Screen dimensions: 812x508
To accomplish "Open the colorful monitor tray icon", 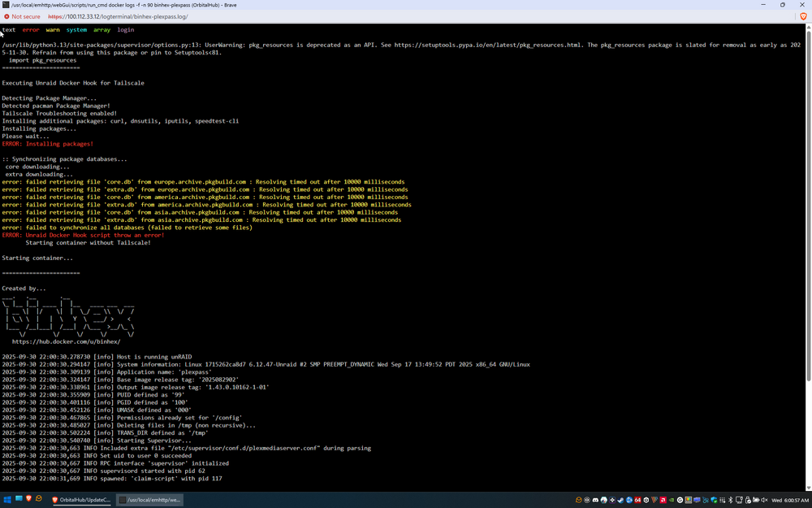I will pos(689,500).
